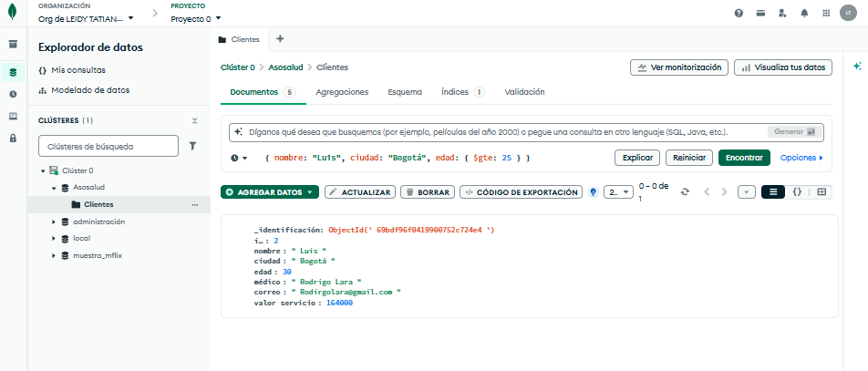Click in the Clústeres de búsqueda field
This screenshot has height=371, width=868.
[x=108, y=145]
